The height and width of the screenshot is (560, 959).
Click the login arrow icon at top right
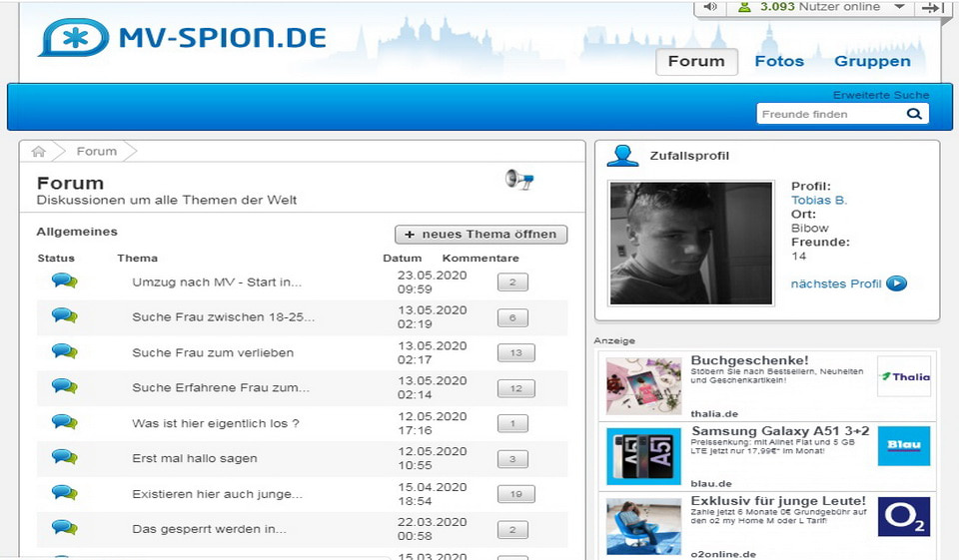tap(930, 7)
